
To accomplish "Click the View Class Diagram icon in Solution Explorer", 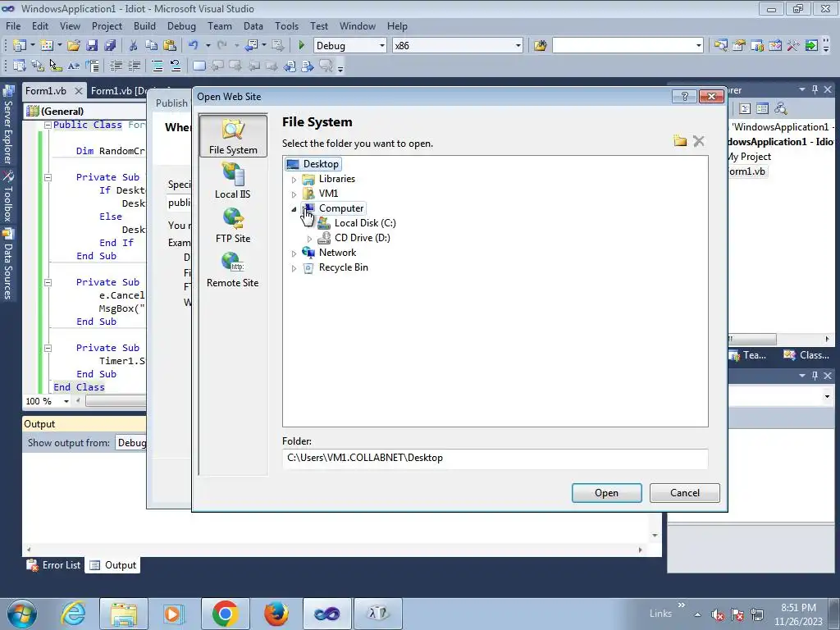I will 781,109.
